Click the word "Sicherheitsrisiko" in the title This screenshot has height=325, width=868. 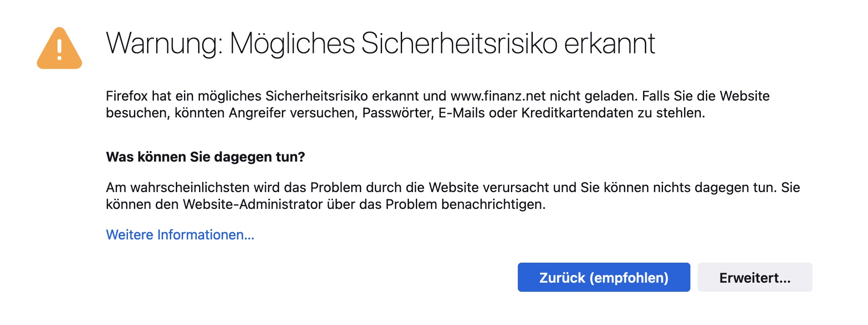pos(459,44)
